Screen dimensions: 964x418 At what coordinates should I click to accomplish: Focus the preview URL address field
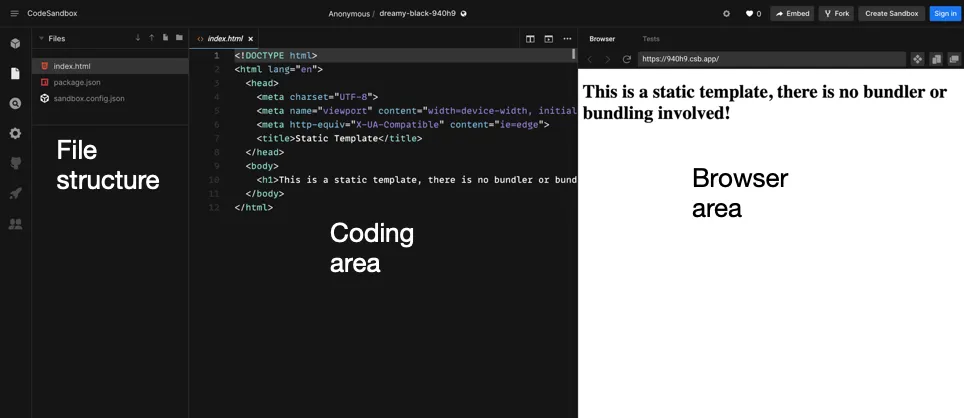tap(772, 59)
